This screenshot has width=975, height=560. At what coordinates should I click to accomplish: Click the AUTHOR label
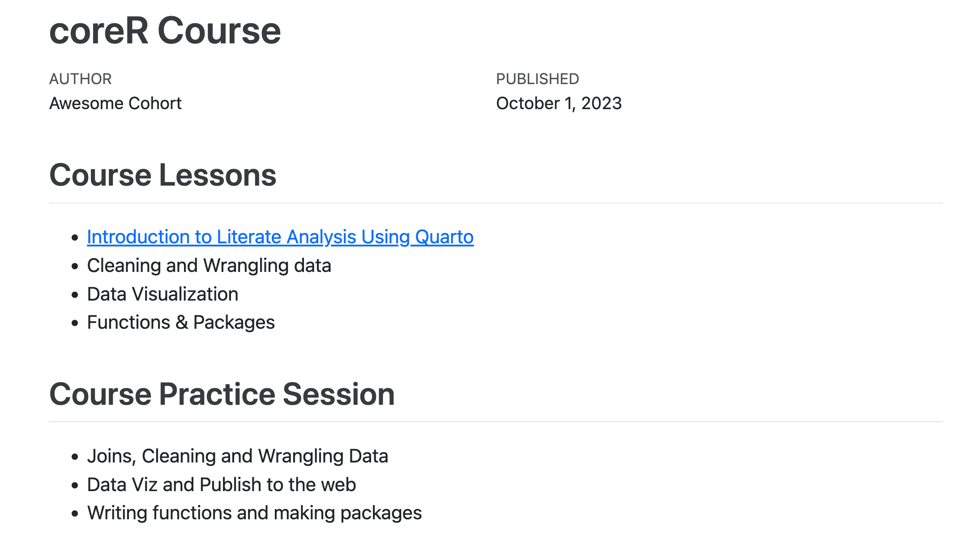click(80, 79)
